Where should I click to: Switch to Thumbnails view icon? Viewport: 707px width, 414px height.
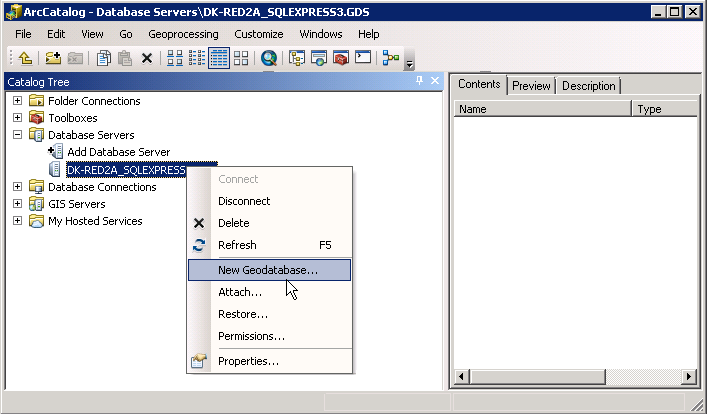coord(241,58)
